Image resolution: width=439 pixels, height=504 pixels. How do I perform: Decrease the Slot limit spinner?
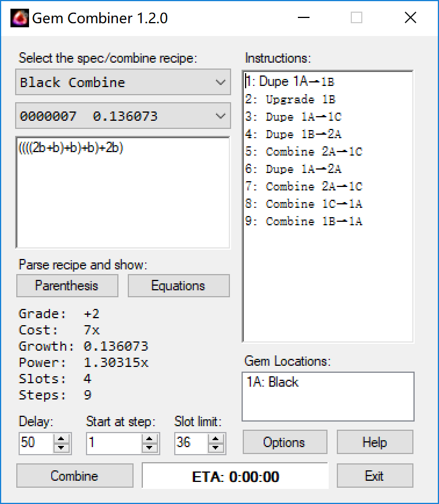(216, 448)
